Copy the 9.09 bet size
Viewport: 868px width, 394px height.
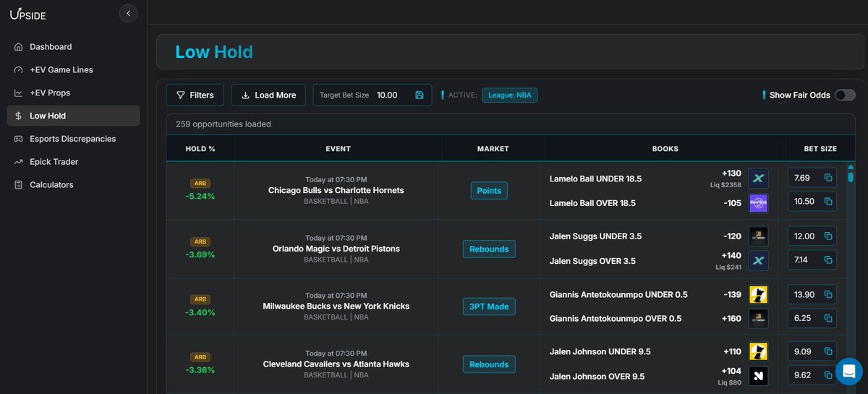coord(828,352)
